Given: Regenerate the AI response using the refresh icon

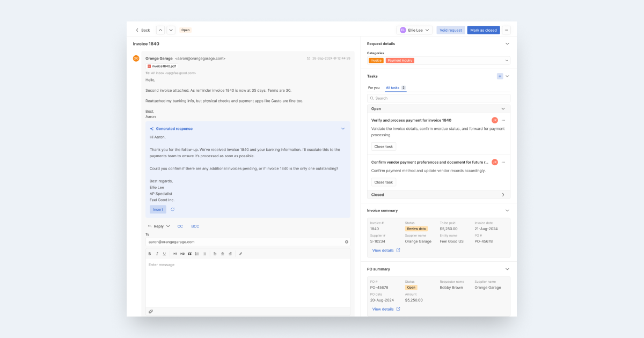Looking at the screenshot, I should [172, 209].
